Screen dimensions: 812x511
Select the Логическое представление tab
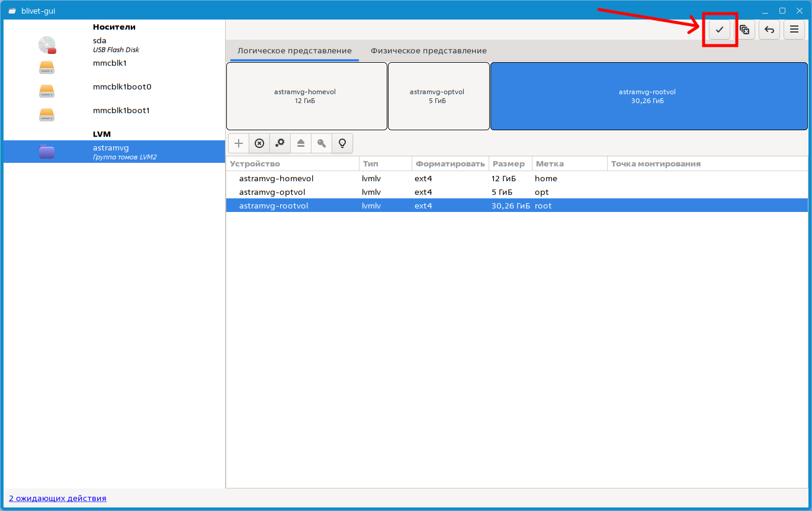[294, 51]
